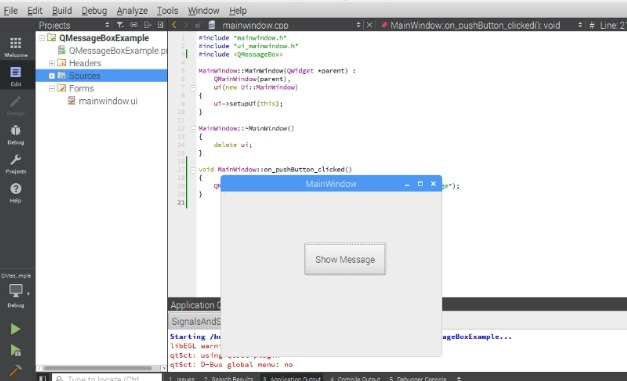
Task: Go forward in editor navigation history
Action: coord(186,25)
